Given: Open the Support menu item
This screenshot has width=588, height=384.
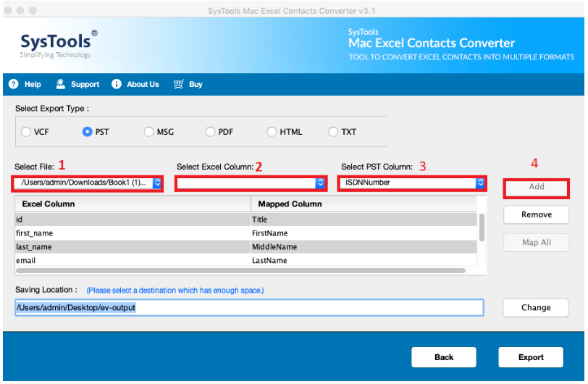Looking at the screenshot, I should [85, 85].
